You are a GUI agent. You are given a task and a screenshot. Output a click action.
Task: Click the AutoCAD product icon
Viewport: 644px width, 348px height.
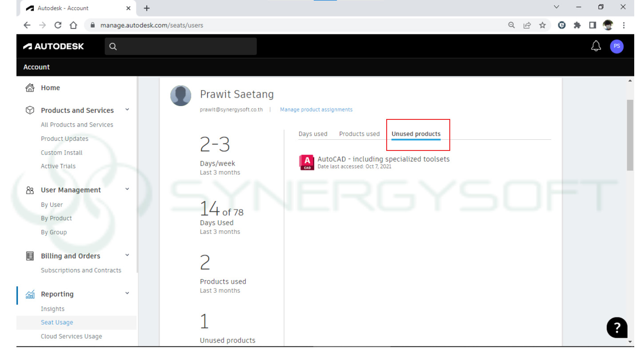(306, 162)
